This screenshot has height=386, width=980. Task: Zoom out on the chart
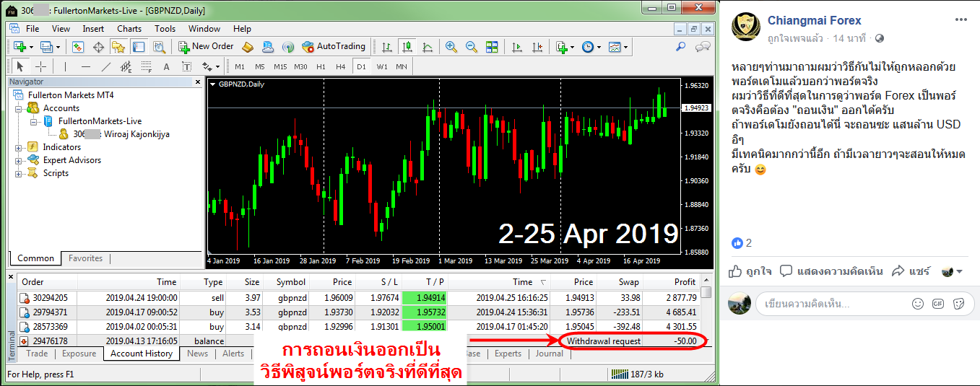coord(472,47)
